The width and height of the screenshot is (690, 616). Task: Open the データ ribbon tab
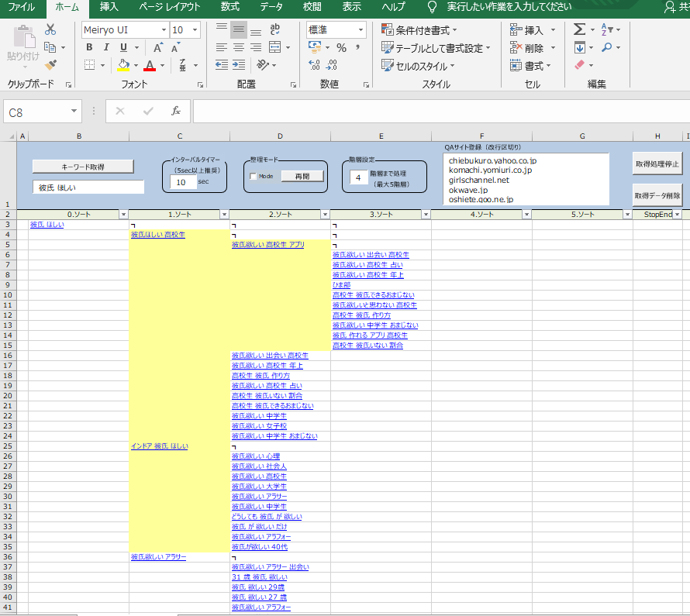(x=271, y=7)
